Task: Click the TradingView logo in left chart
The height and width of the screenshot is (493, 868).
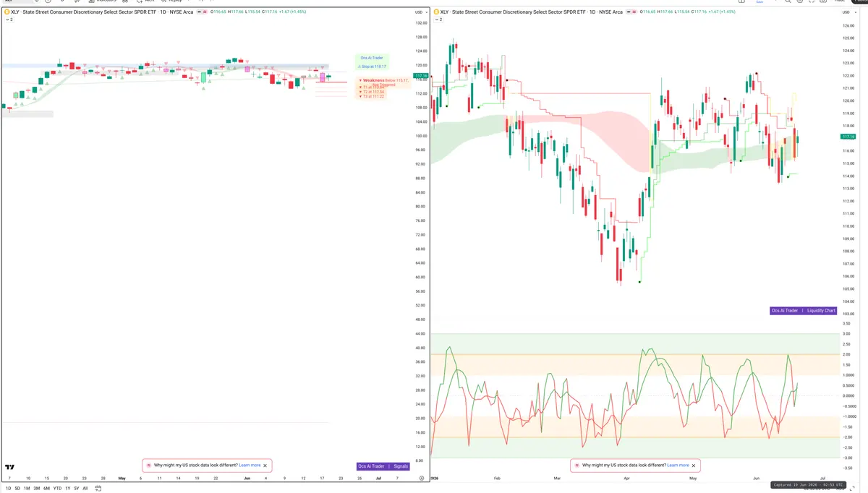Action: click(9, 467)
